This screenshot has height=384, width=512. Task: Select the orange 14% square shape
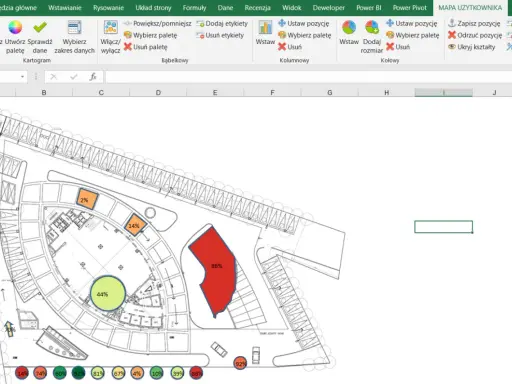(x=136, y=225)
